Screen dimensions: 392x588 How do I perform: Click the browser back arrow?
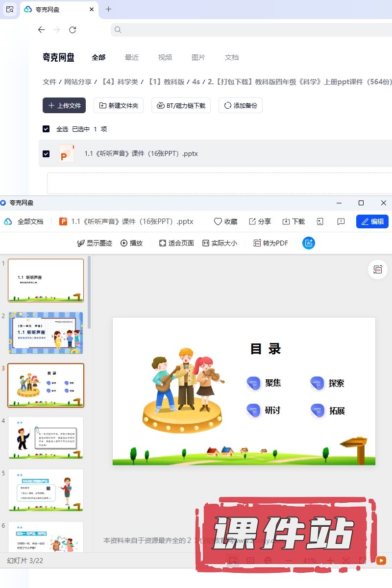[41, 30]
